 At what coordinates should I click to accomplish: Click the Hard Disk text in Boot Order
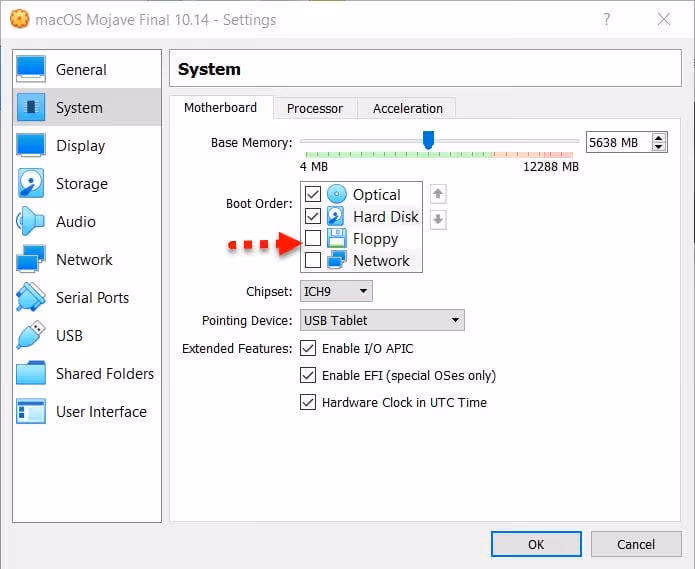386,217
